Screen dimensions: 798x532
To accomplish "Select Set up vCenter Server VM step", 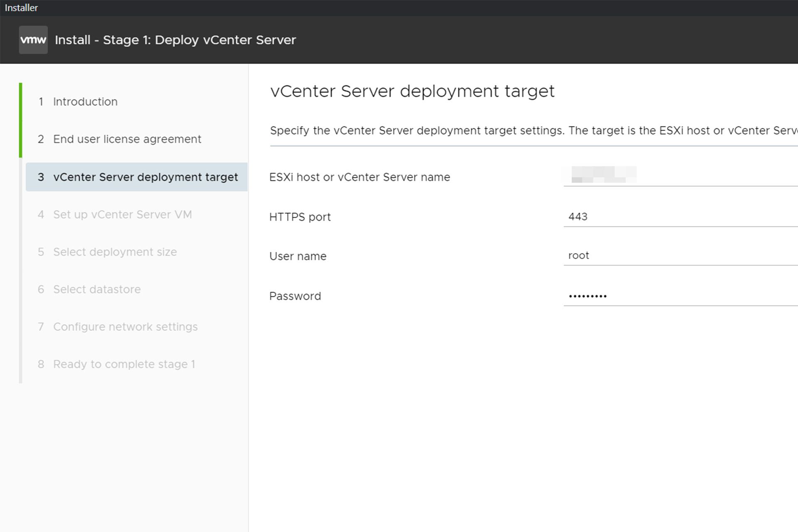I will 115,214.
